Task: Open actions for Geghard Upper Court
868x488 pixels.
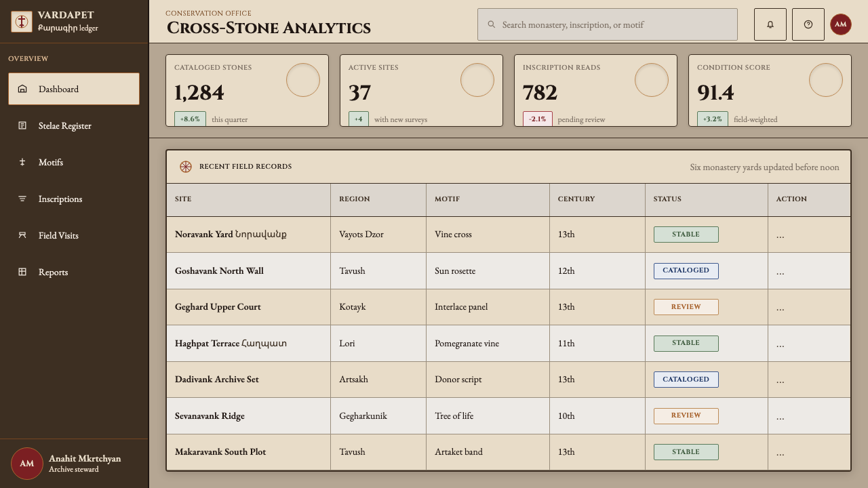Action: pyautogui.click(x=780, y=307)
